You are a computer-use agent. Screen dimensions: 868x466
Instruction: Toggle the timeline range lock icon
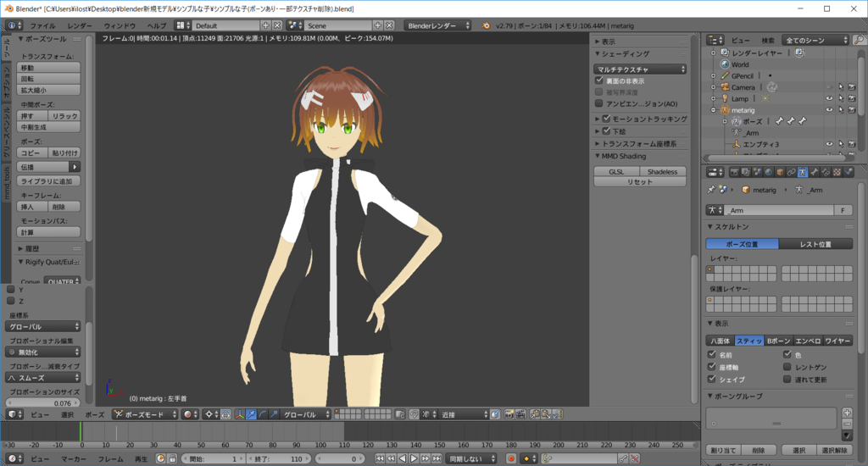172,458
